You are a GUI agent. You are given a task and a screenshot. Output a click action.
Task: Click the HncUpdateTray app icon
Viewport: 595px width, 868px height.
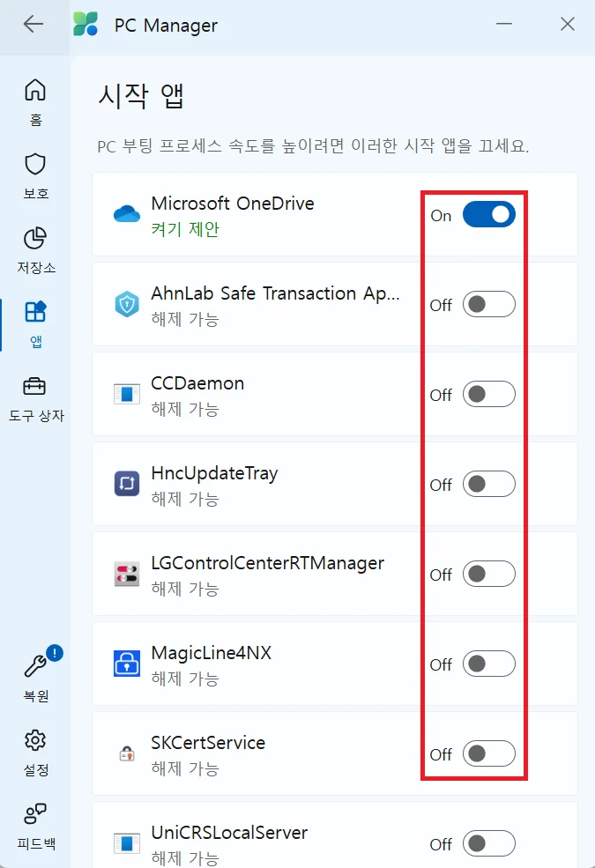(127, 484)
